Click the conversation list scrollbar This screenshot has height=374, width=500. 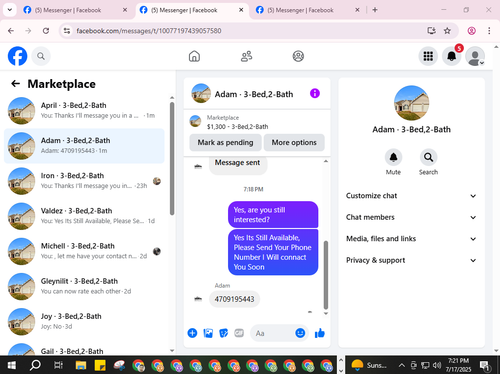(x=172, y=159)
